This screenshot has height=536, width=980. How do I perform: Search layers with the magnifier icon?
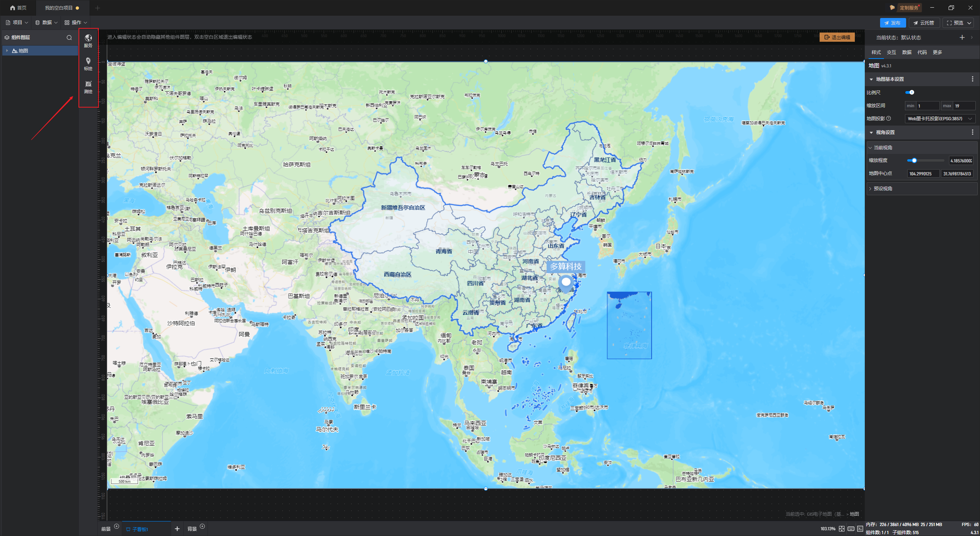tap(69, 38)
